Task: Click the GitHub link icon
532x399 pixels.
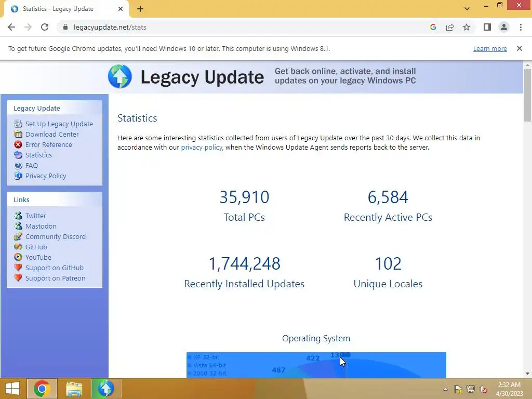Action: (18, 247)
